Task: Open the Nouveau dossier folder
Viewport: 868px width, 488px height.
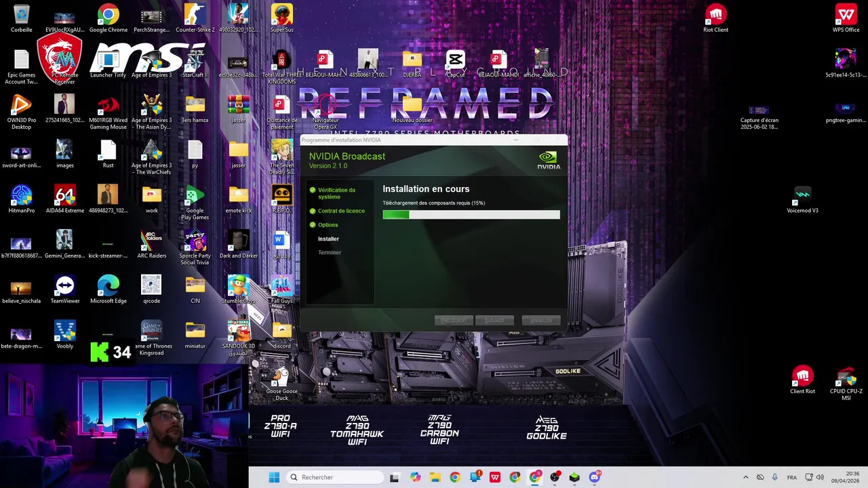Action: pyautogui.click(x=412, y=105)
